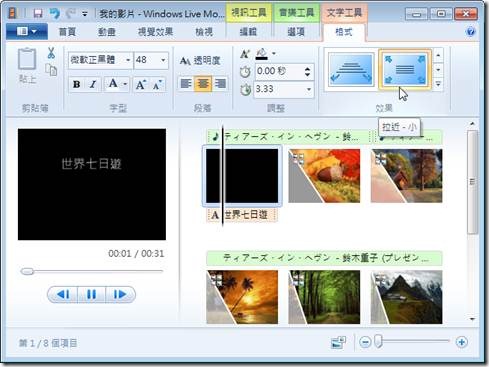Click the second-row music track 鈴木重子

(324, 258)
